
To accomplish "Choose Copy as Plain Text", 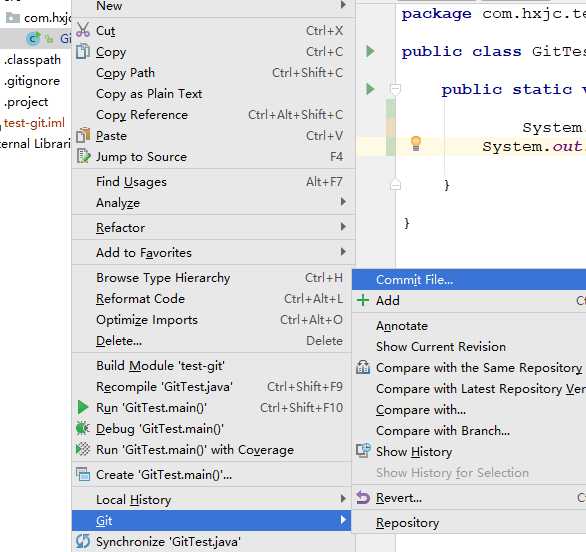I will (213, 93).
